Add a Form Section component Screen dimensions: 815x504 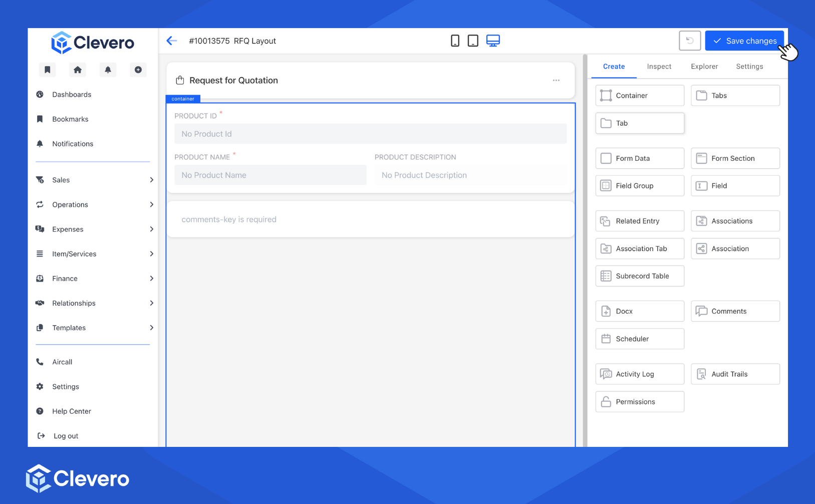point(735,158)
